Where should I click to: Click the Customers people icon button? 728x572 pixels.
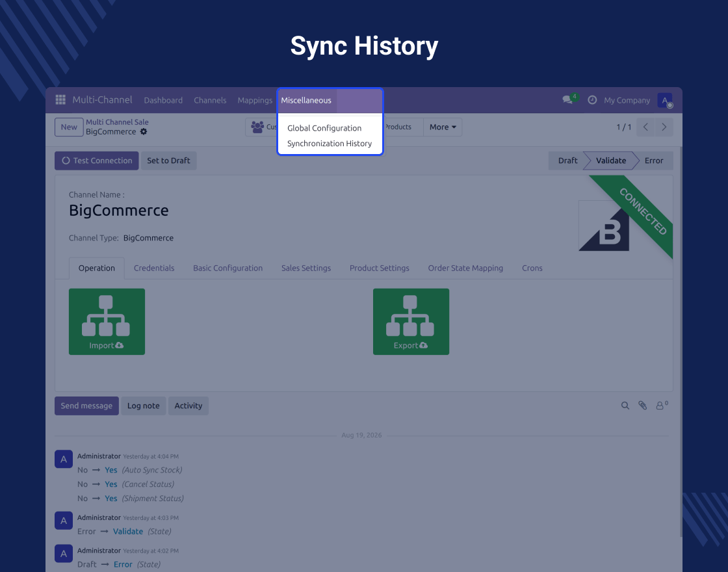tap(261, 127)
